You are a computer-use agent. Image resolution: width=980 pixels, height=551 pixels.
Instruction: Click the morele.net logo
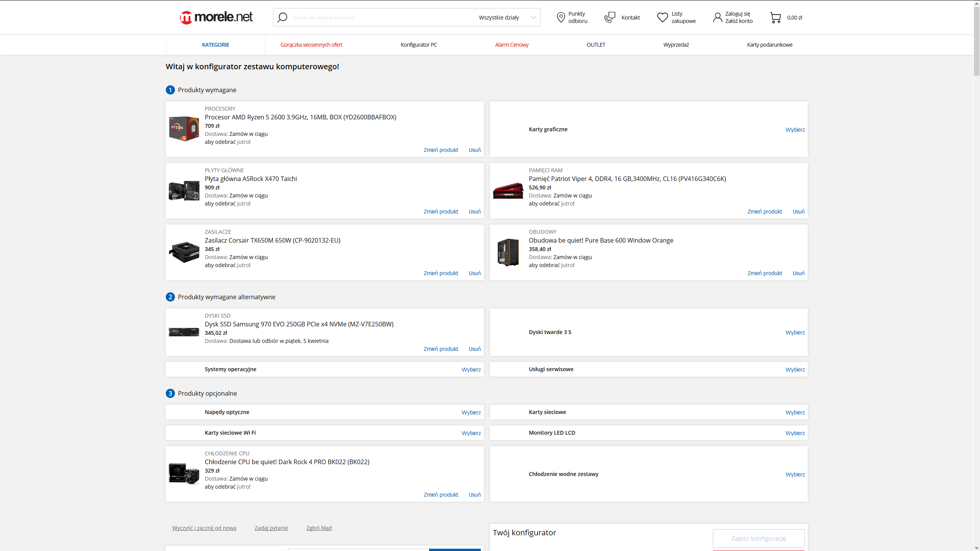216,17
